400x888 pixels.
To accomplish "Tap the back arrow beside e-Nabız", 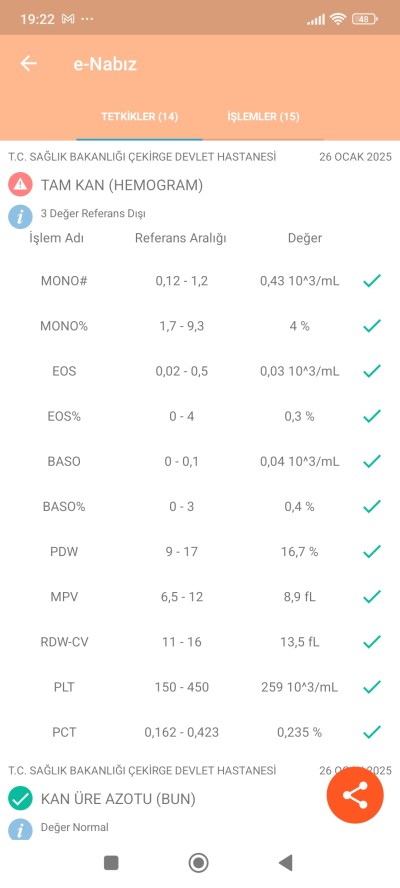I will 28,63.
